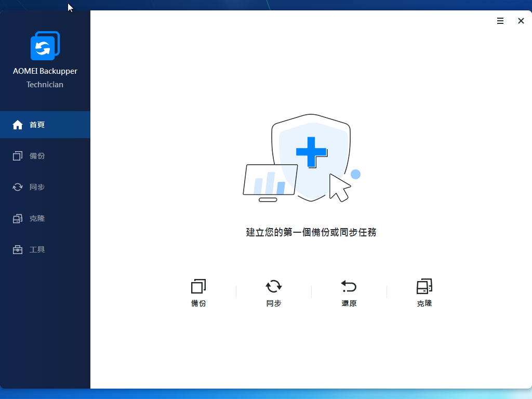Screen dimensions: 532x399
Task: Open the 備份 tab in sidebar
Action: (x=45, y=156)
